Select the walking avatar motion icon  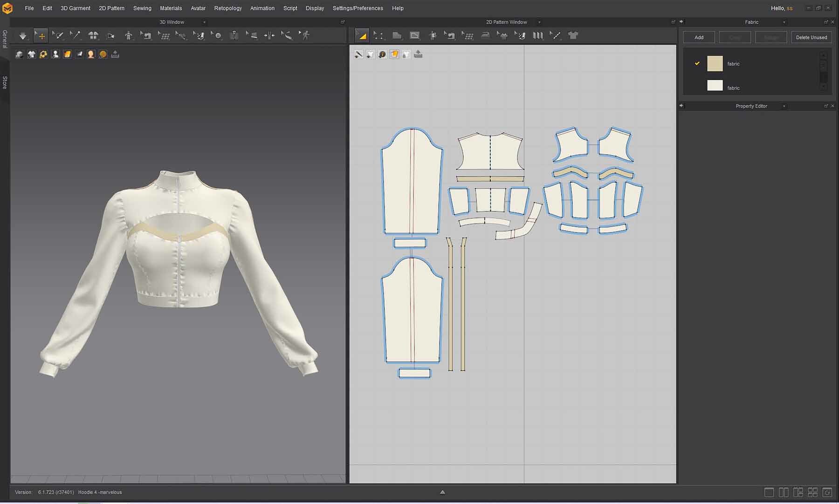tap(305, 35)
